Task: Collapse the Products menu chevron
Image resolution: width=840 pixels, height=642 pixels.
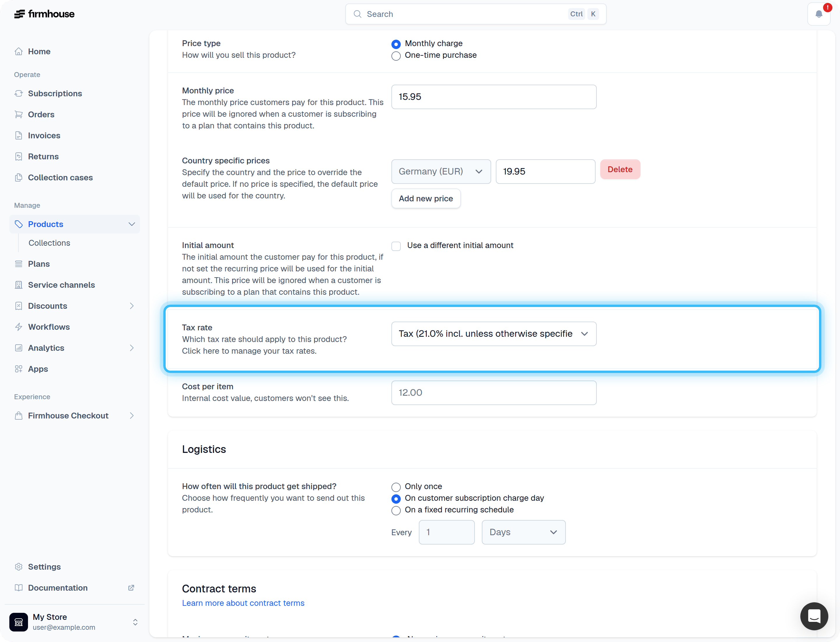Action: click(132, 224)
